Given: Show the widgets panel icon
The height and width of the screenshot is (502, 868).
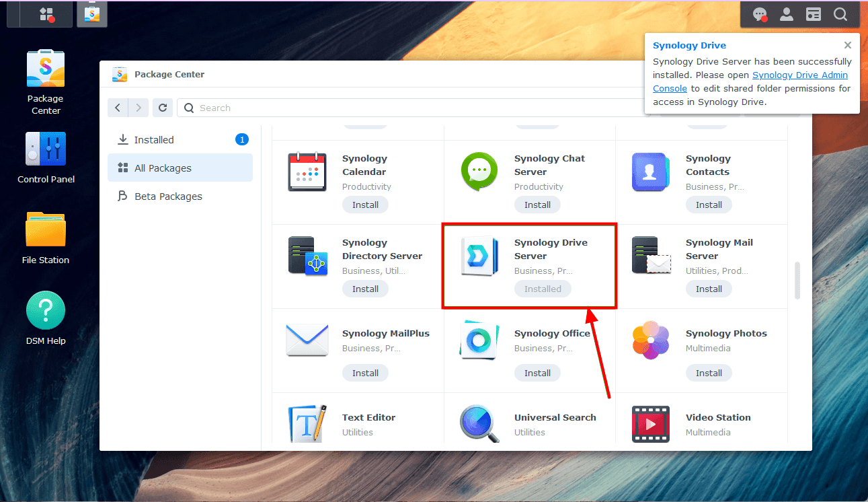Looking at the screenshot, I should coord(814,14).
